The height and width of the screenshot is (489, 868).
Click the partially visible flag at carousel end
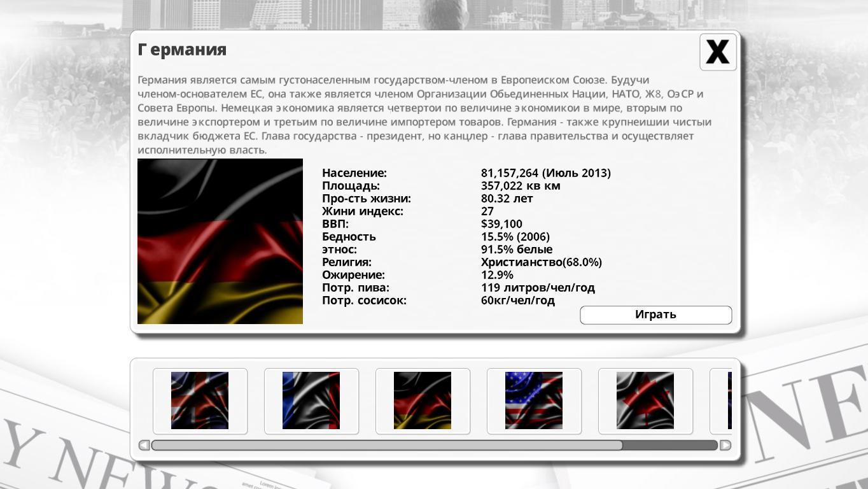pos(721,401)
